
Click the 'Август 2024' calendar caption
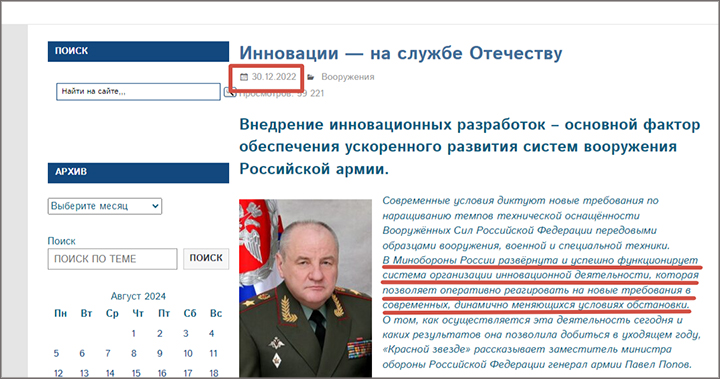point(138,296)
